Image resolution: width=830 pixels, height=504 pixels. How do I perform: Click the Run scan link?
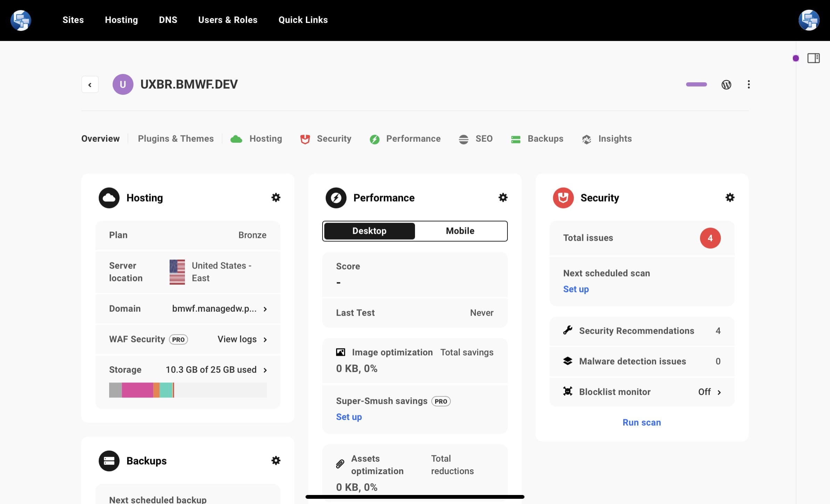[x=642, y=422]
